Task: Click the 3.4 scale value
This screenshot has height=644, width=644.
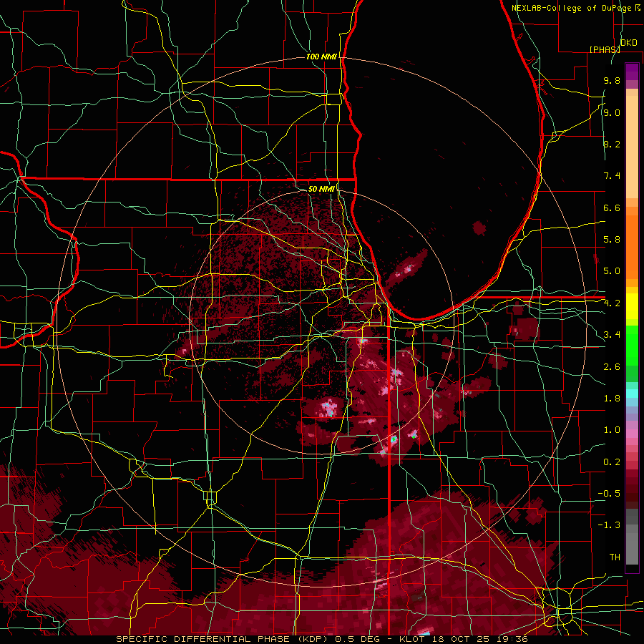Action: (612, 335)
